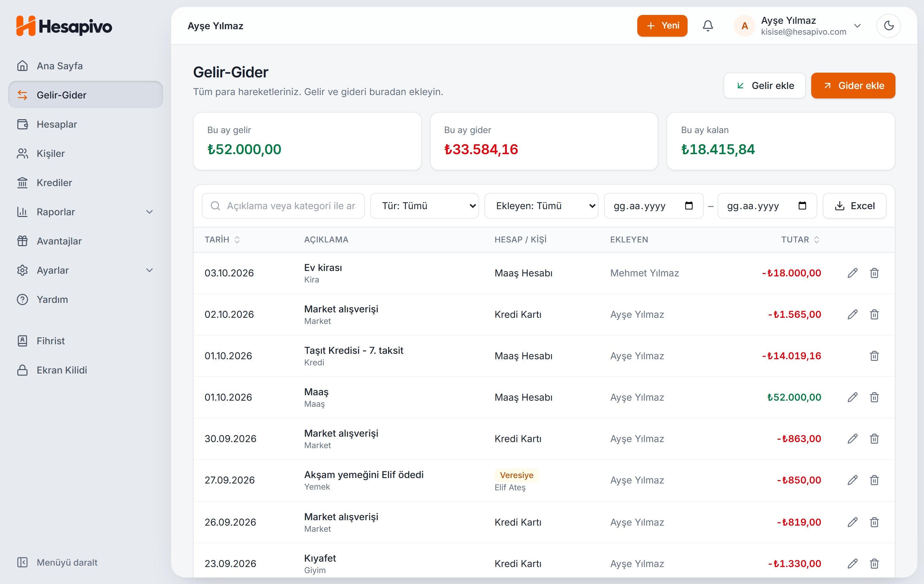924x584 pixels.
Task: Edit the 30.09.2026 Market alışverişi entry
Action: [x=852, y=439]
